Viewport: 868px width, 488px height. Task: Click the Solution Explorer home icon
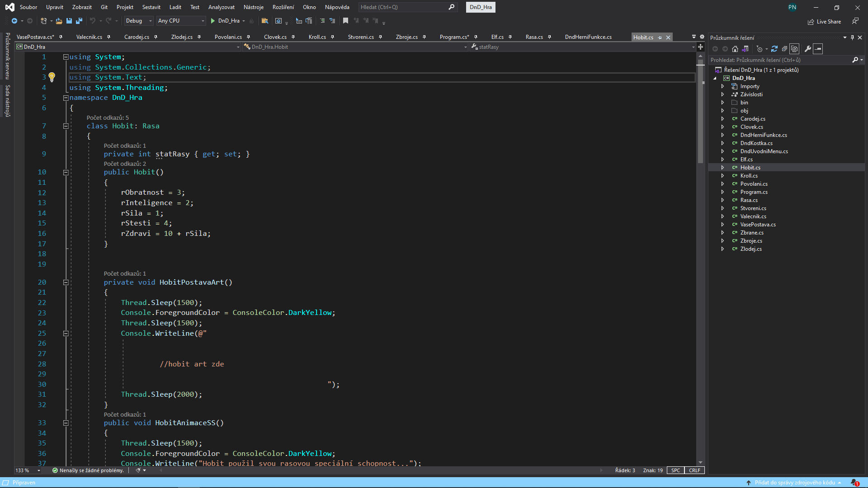point(735,49)
